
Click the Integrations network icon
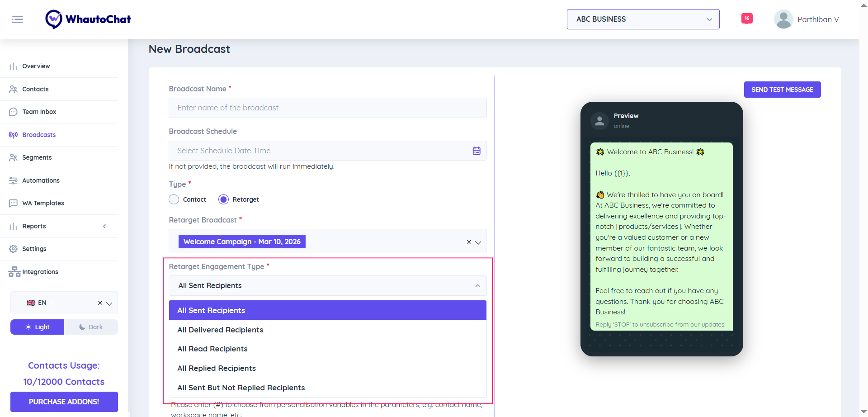[14, 272]
